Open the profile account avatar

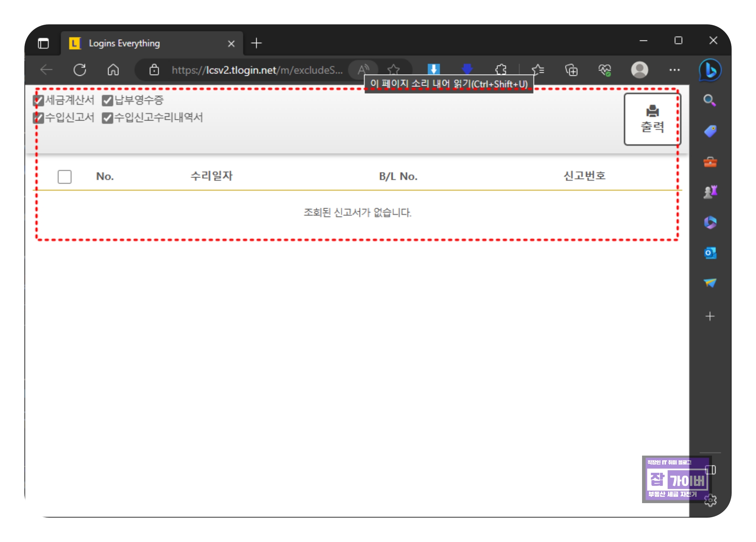coord(639,70)
